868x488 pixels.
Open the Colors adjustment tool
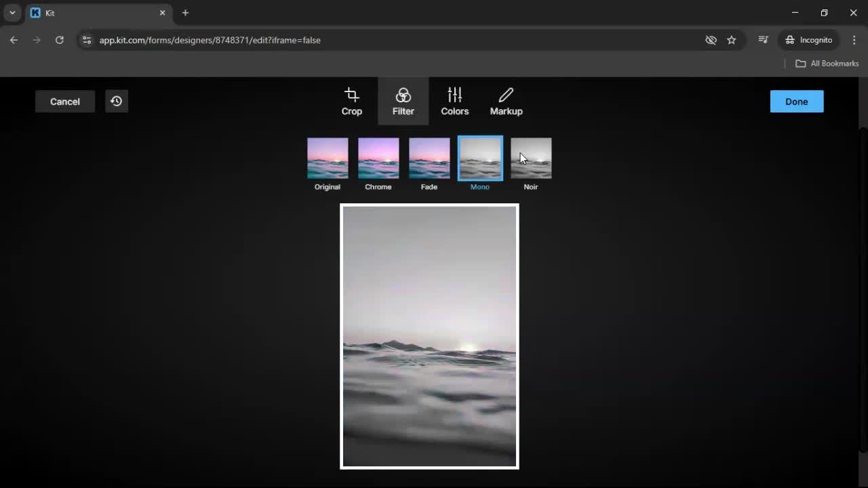point(454,101)
